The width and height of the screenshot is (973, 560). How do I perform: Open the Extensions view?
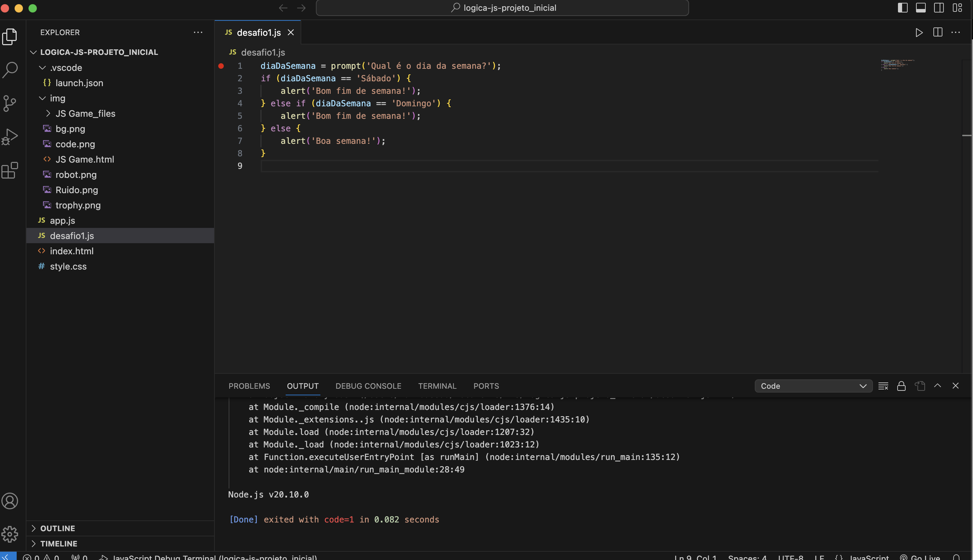10,170
